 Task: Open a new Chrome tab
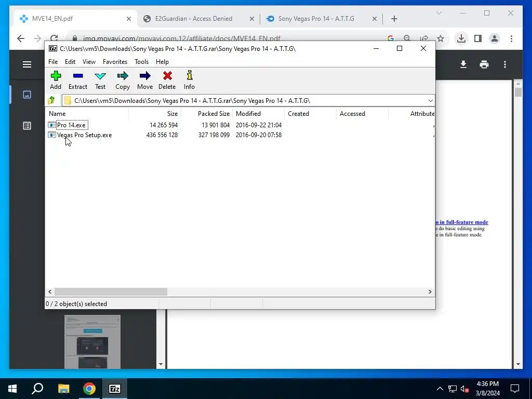coord(394,19)
